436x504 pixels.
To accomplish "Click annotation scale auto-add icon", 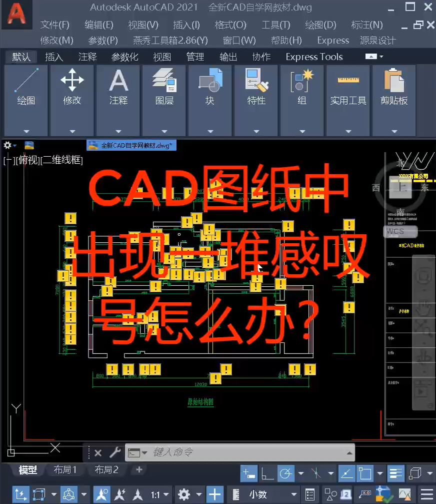I will click(x=120, y=494).
